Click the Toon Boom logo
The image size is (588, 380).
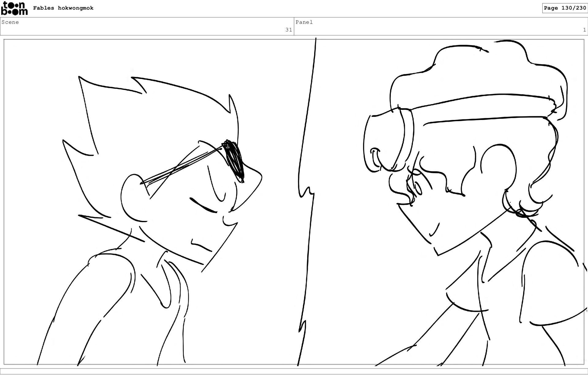pos(14,8)
